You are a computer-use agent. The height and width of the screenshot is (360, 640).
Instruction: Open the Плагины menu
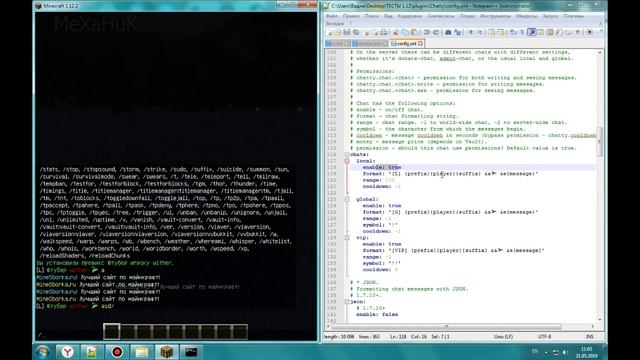coord(573,16)
